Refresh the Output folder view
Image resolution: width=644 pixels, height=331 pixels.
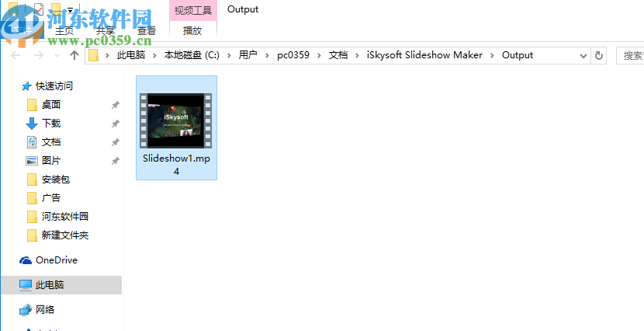tap(599, 55)
